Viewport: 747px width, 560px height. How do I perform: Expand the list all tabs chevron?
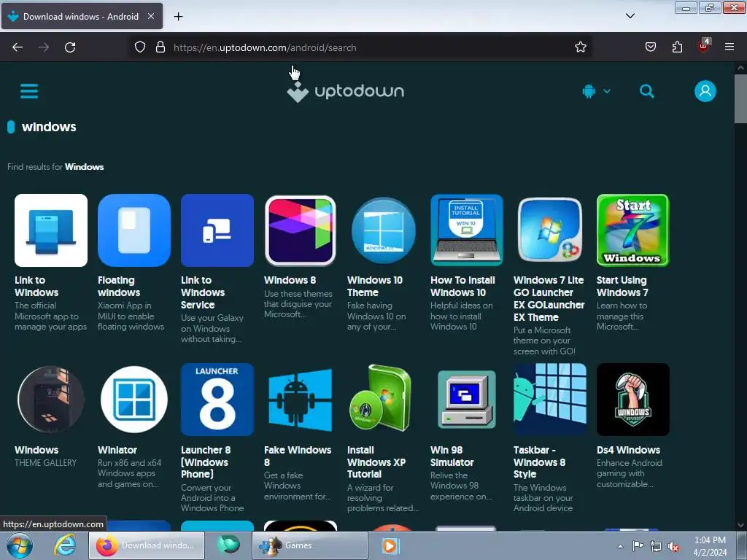click(x=630, y=16)
